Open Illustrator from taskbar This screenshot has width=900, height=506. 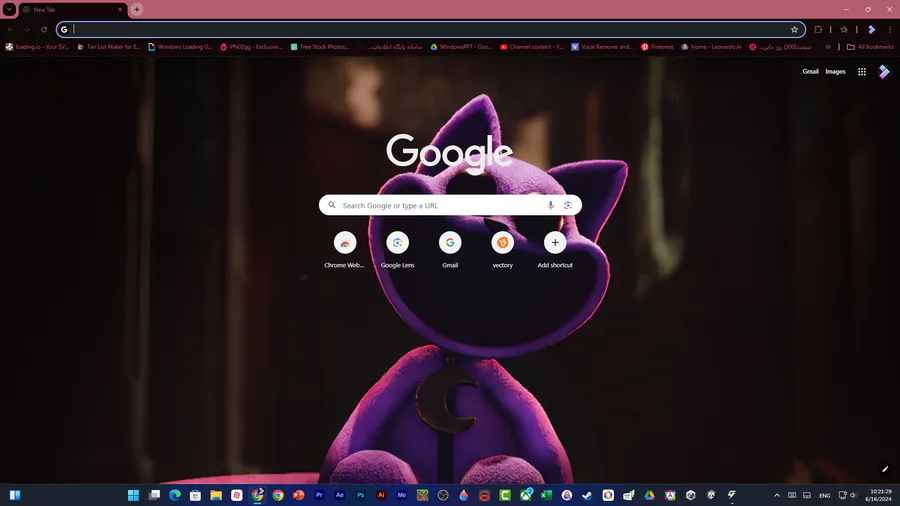[381, 495]
